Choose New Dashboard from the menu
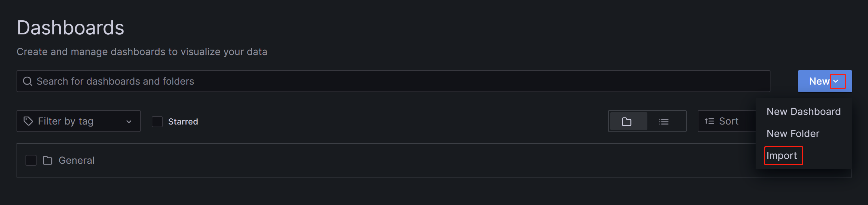The image size is (868, 205). click(x=804, y=111)
